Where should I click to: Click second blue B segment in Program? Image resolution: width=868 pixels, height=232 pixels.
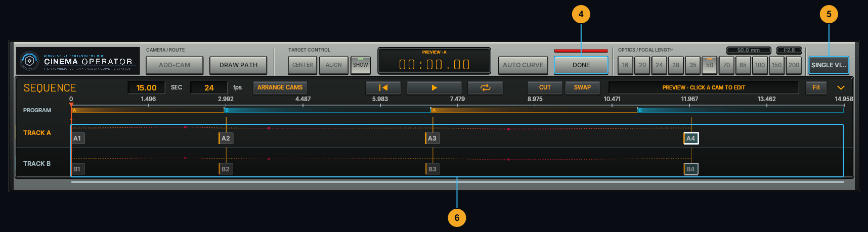pyautogui.click(x=741, y=110)
